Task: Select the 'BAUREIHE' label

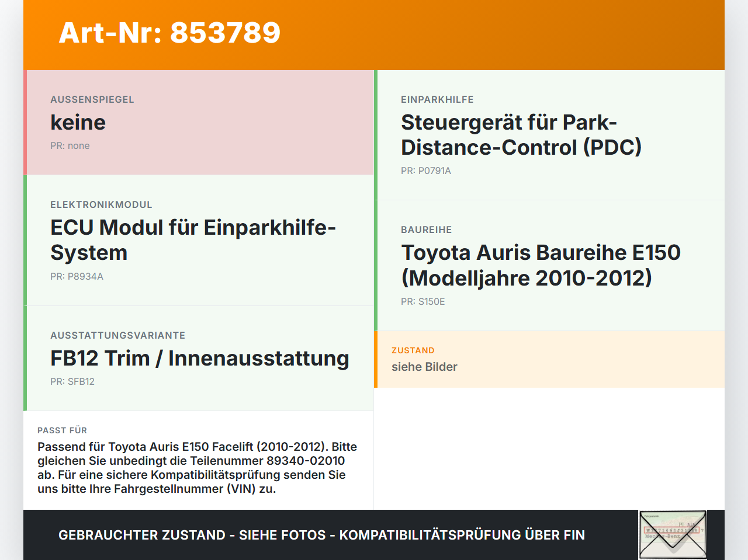Action: click(427, 230)
